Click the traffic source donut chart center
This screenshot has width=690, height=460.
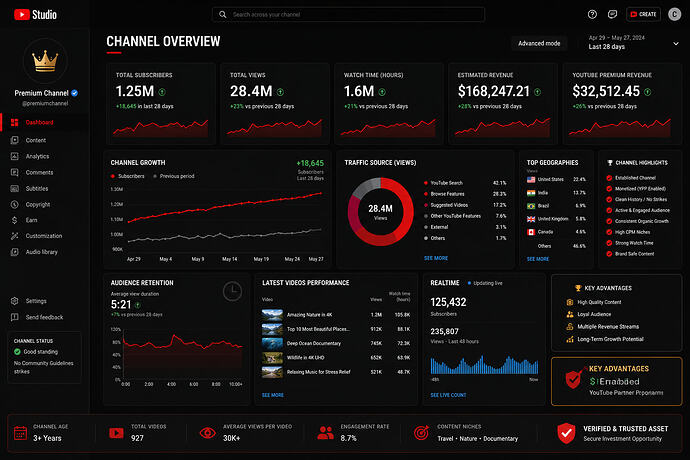point(380,211)
